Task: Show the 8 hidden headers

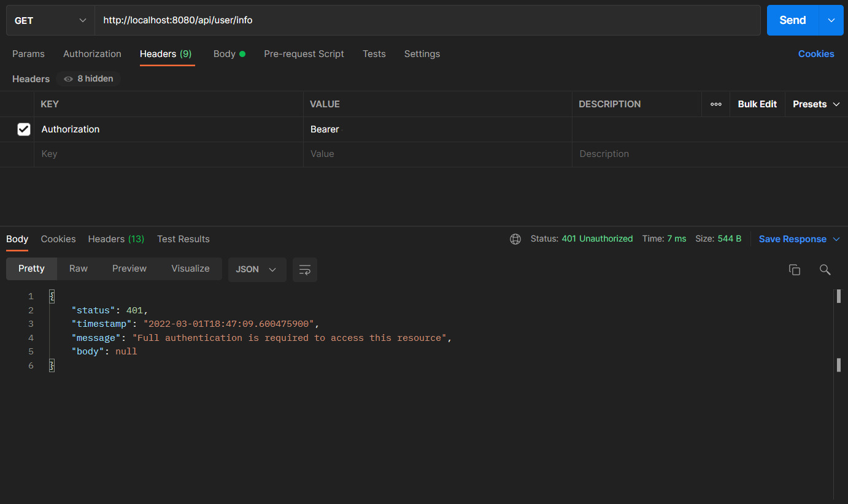Action: coord(89,78)
